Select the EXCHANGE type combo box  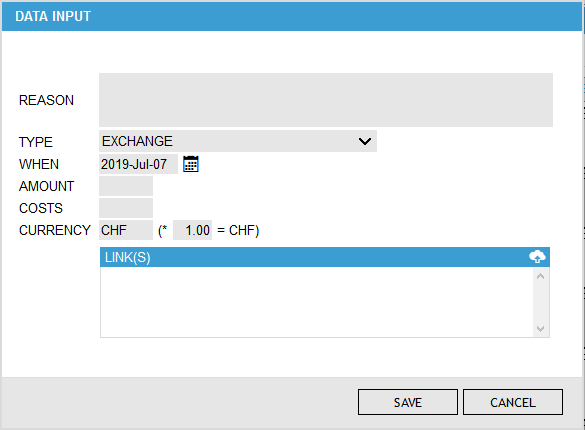[238, 141]
